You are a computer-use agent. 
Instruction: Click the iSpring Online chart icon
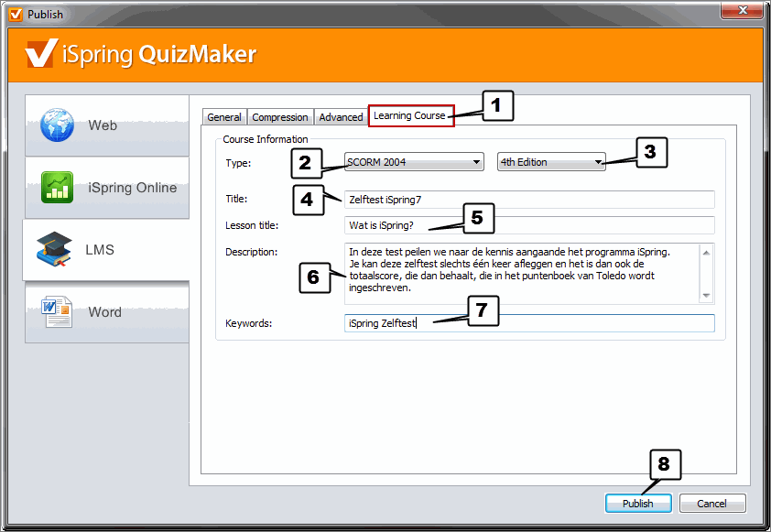click(57, 188)
